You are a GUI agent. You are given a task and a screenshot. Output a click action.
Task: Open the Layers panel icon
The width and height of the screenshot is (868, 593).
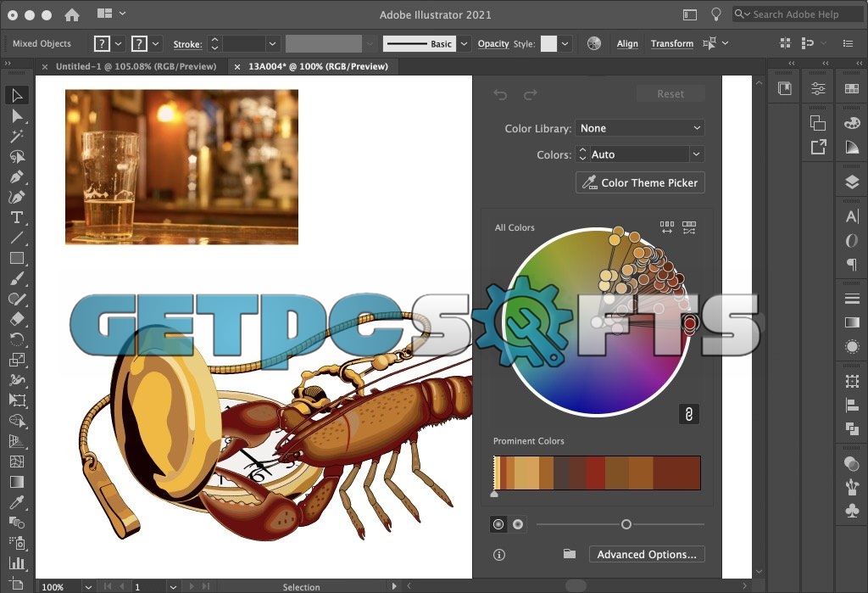[x=852, y=182]
